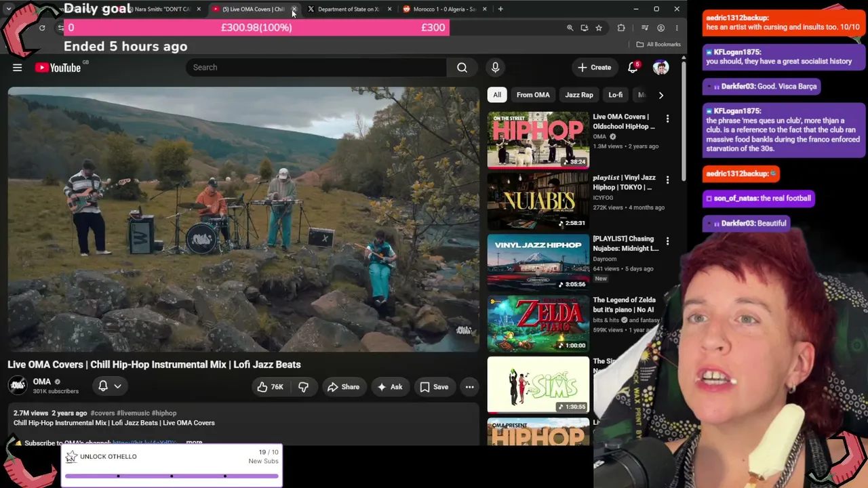Open the All Bookmarks folder
The width and height of the screenshot is (868, 488).
658,45
